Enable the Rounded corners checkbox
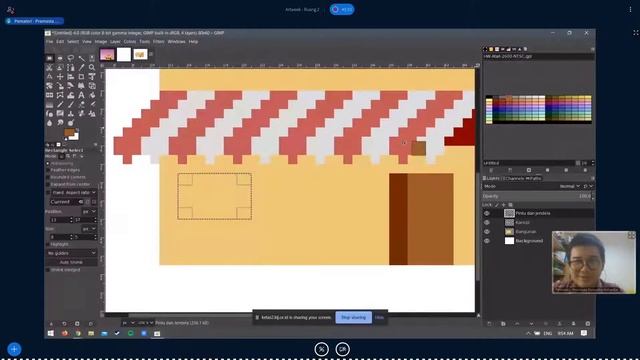 pyautogui.click(x=48, y=177)
